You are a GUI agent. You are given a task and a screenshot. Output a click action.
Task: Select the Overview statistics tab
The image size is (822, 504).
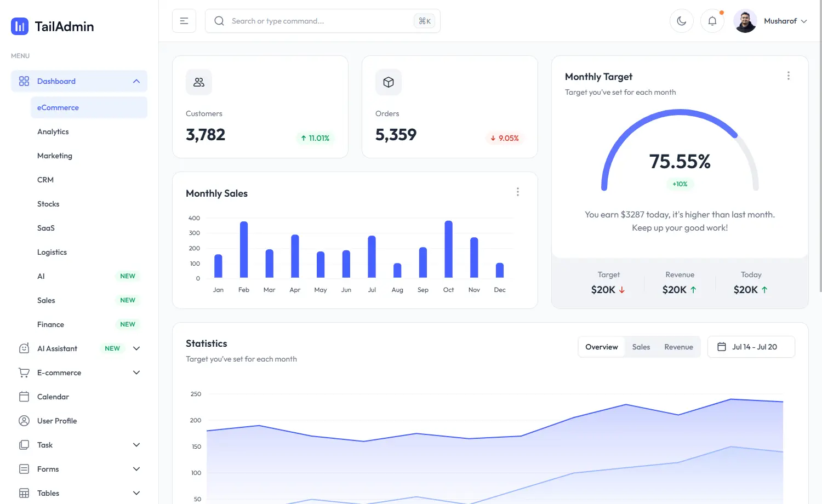[x=602, y=347]
